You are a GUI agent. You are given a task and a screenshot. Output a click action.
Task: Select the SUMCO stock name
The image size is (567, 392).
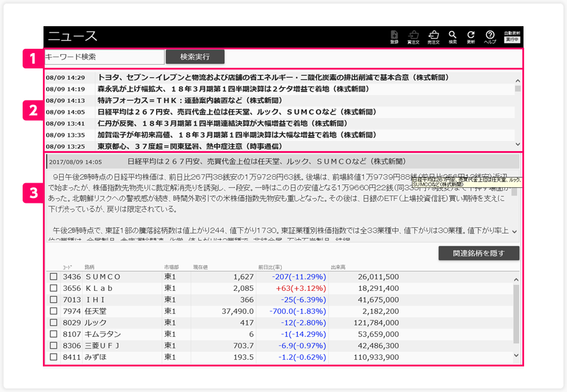(x=103, y=277)
